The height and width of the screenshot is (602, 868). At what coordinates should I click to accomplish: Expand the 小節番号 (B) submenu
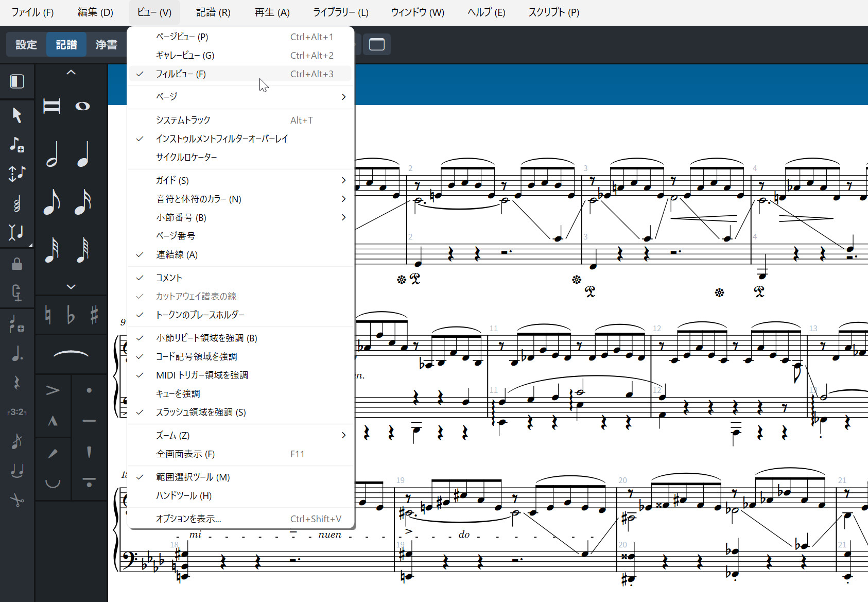pyautogui.click(x=240, y=218)
